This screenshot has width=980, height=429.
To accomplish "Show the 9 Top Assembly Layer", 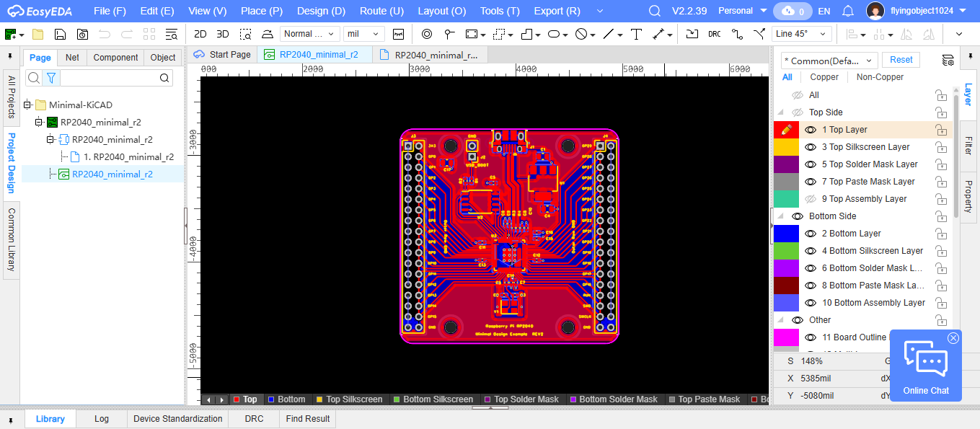I will (x=811, y=199).
